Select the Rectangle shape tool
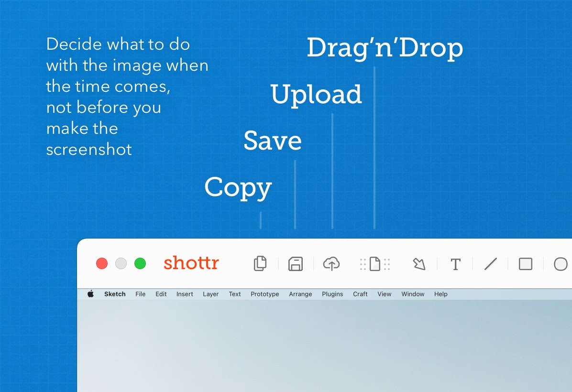Viewport: 572px width, 392px height. click(526, 263)
